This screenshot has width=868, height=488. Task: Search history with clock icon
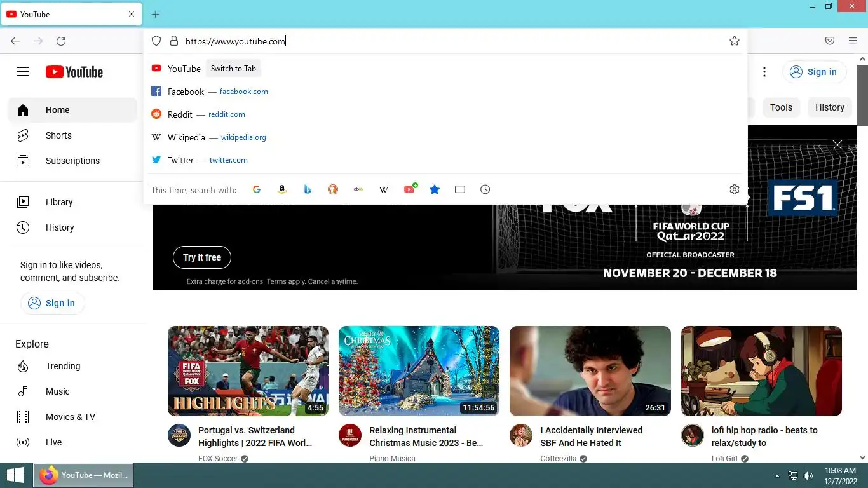pos(485,189)
